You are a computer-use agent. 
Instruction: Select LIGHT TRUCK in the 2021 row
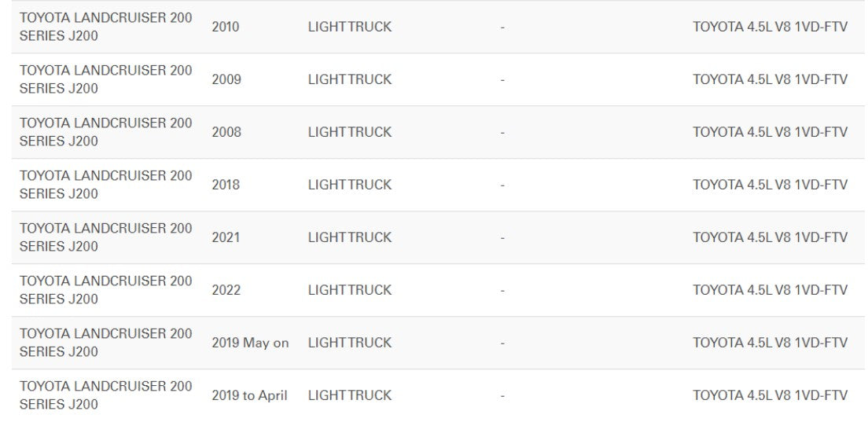coord(349,237)
